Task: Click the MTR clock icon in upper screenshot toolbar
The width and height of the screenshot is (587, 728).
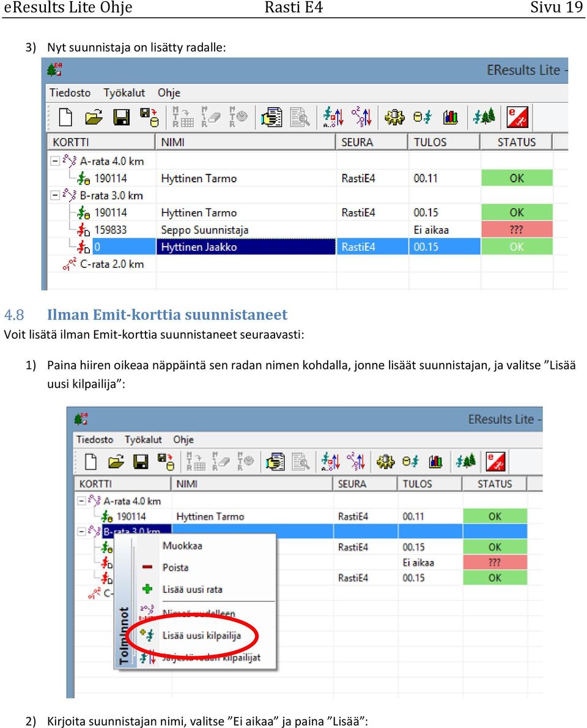Action: pyautogui.click(x=238, y=117)
